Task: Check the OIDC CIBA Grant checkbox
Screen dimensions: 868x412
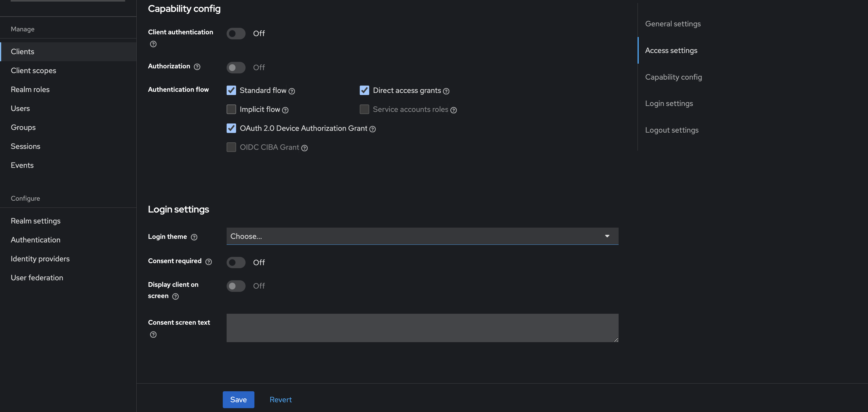Action: coord(231,147)
